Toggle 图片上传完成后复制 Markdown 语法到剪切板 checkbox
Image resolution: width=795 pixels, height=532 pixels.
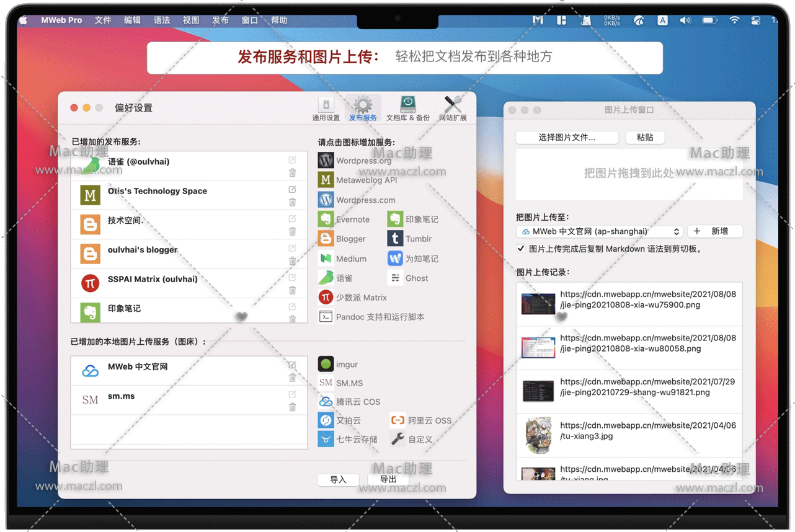click(521, 249)
